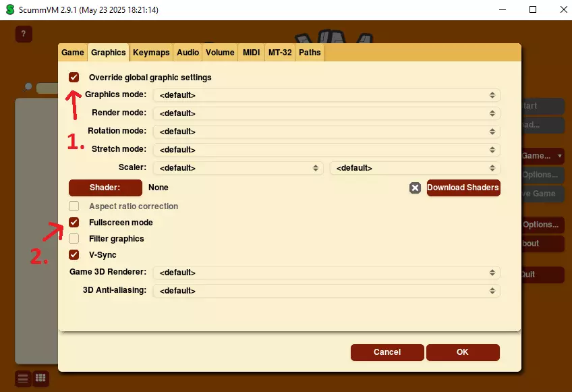Click the launcher game list panel
Image resolution: width=572 pixels, height=392 pixels.
(x=36, y=231)
